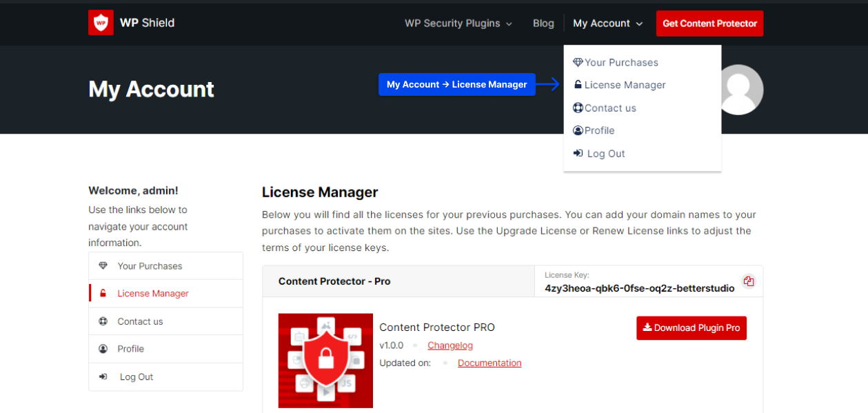Open the Blog menu item
Screen dimensions: 868x413
[x=543, y=23]
